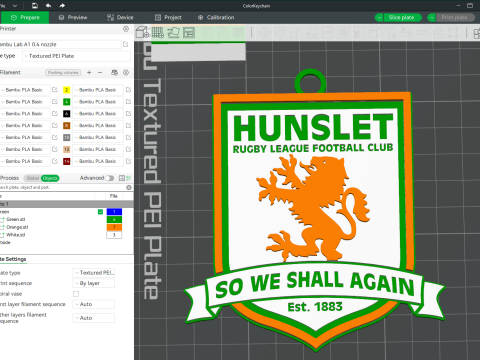Add a new plate with the grid icon
Screen dimensions: 480x360
[x=158, y=32]
